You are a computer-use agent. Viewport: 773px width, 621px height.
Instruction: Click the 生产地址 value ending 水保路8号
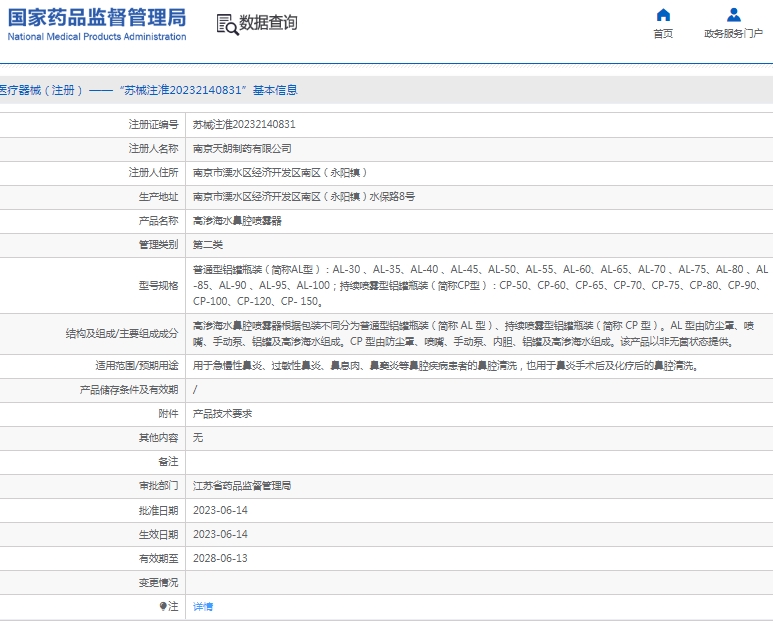click(x=304, y=197)
